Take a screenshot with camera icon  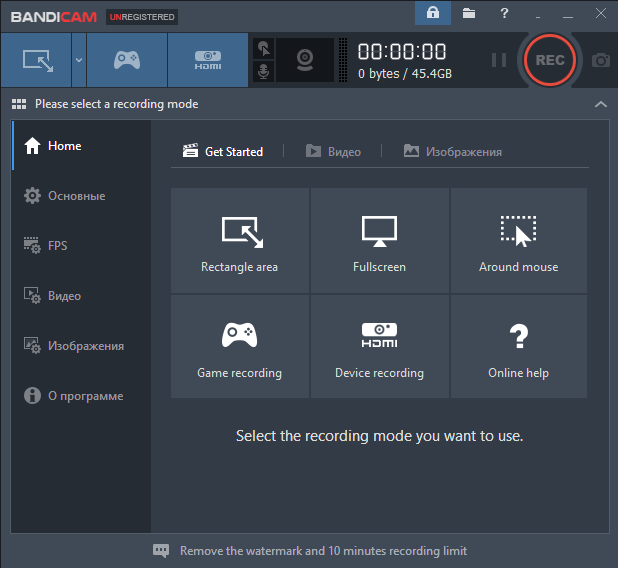click(601, 60)
